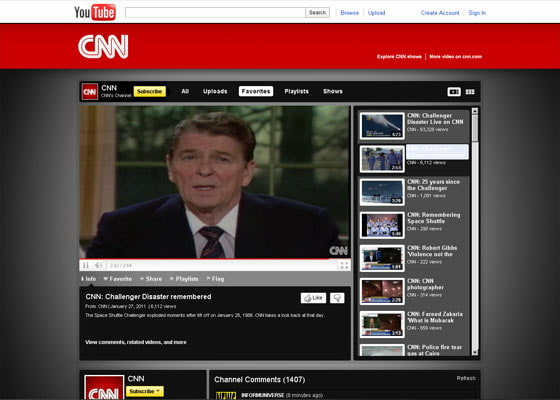Click the large CNN banner logo
Viewport: 560px width, 400px height.
103,47
